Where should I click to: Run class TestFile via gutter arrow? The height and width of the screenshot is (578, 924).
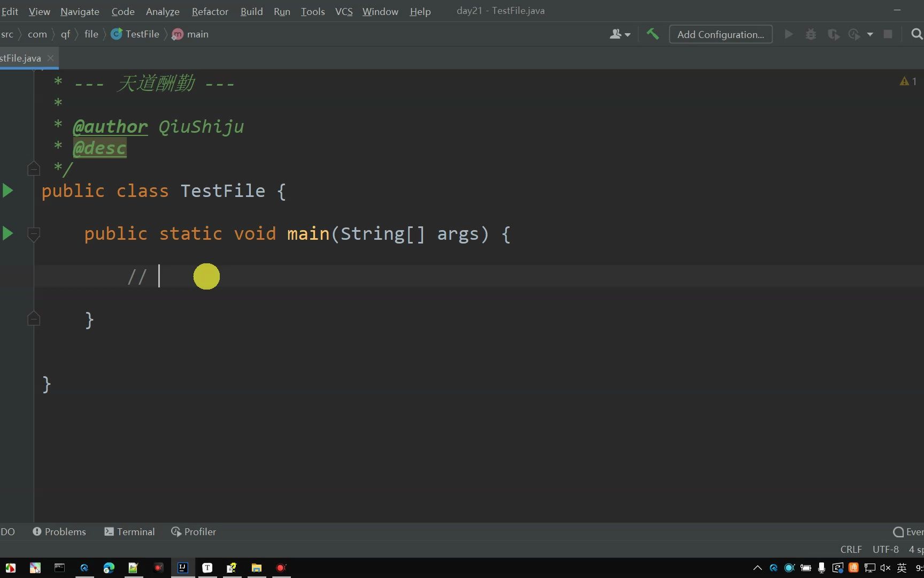(x=8, y=191)
